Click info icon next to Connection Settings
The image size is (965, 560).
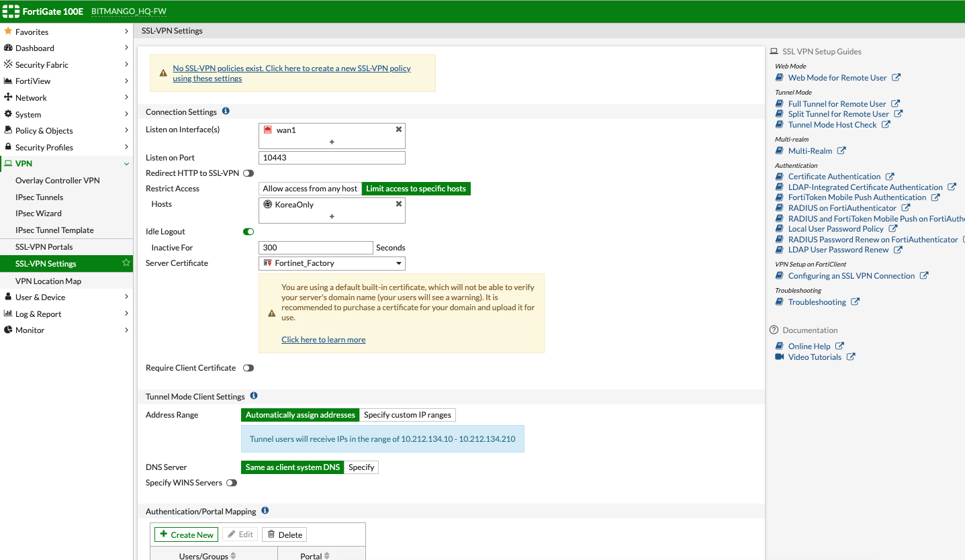[226, 111]
